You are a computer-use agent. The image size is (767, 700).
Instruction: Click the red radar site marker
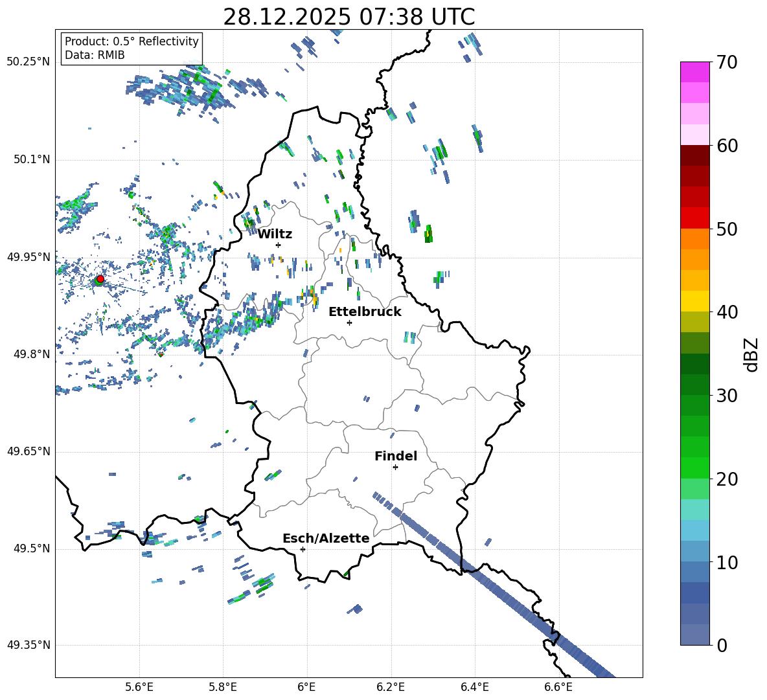[100, 278]
